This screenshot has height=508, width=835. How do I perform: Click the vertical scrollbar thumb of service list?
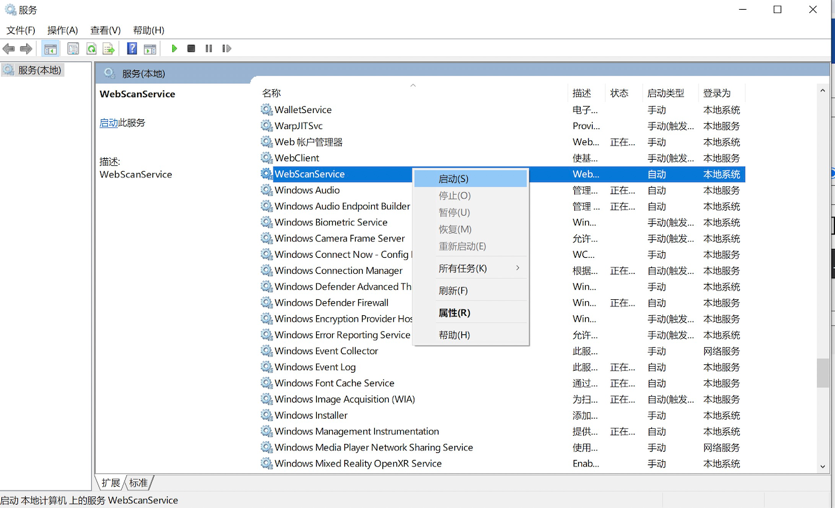point(823,373)
